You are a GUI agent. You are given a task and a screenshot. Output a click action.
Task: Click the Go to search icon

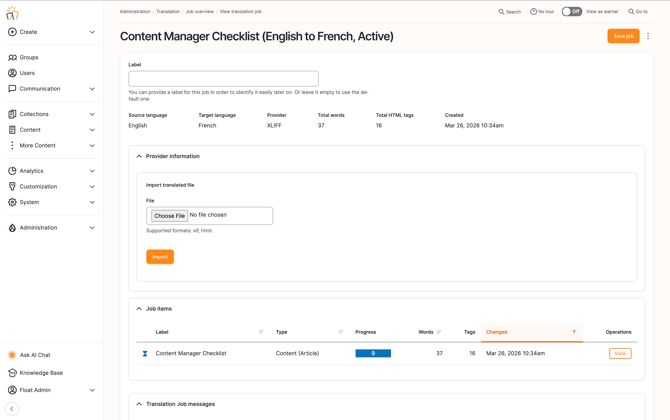(631, 12)
